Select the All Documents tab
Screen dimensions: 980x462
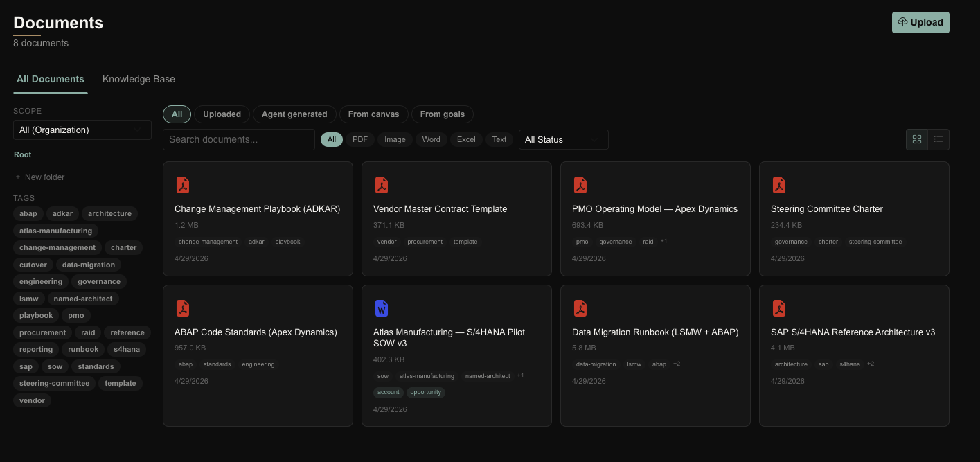[x=51, y=79]
